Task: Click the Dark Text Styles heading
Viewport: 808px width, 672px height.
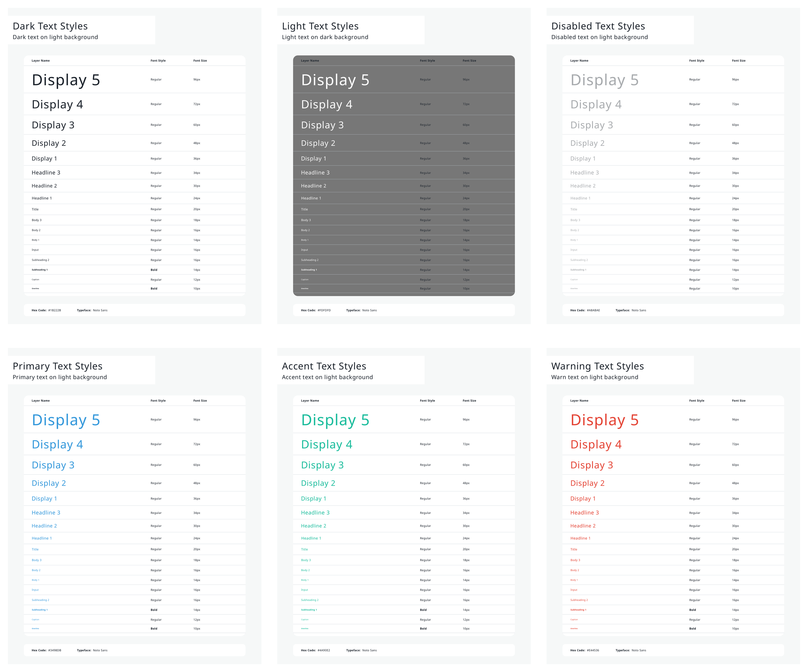Action: click(50, 26)
